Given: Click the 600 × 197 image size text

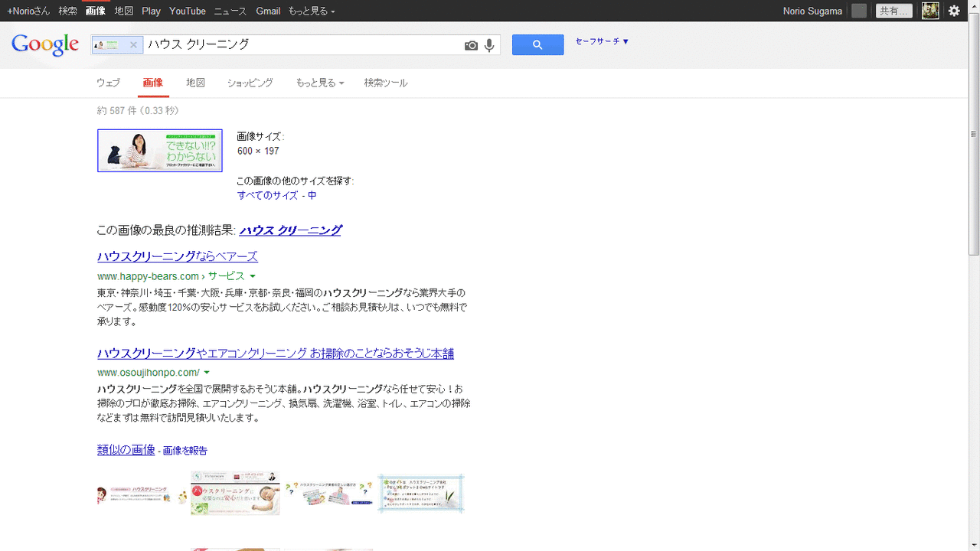Looking at the screenshot, I should (258, 152).
